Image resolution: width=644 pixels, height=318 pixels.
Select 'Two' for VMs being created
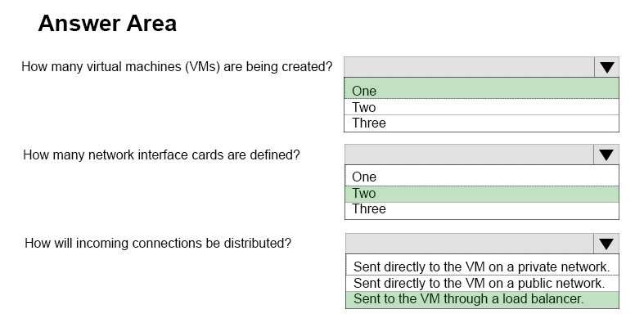(481, 107)
